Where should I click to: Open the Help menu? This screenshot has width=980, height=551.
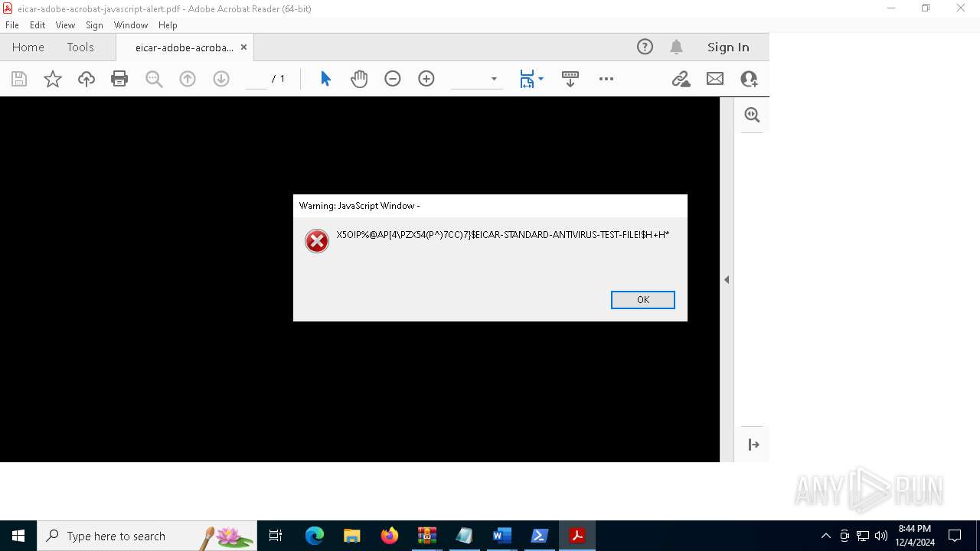[168, 25]
